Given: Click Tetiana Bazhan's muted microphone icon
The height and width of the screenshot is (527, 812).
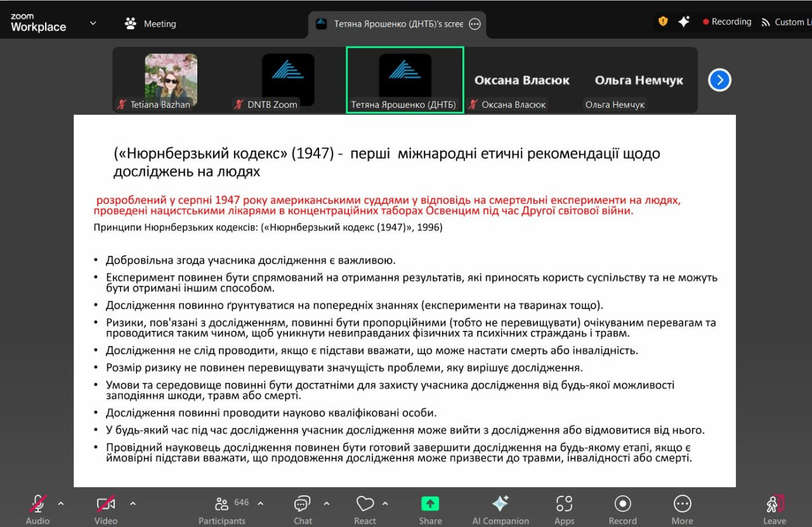Looking at the screenshot, I should pyautogui.click(x=122, y=104).
